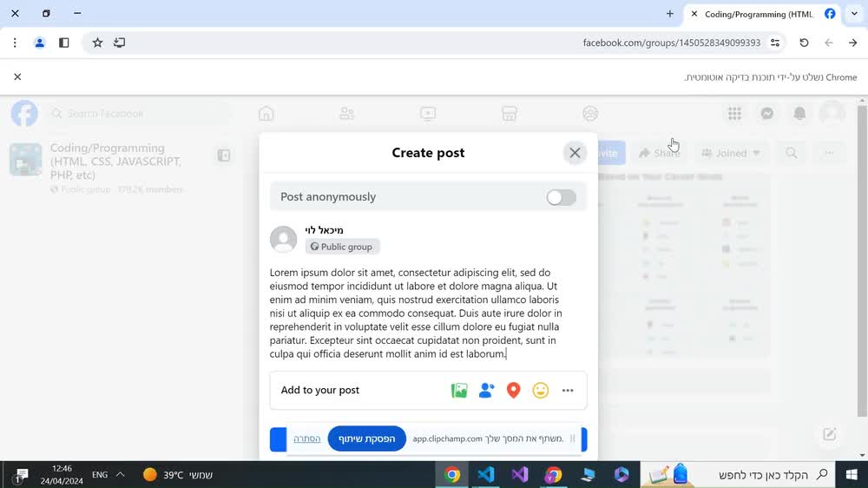
Task: Go to Facebook Home icon
Action: pyautogui.click(x=266, y=114)
